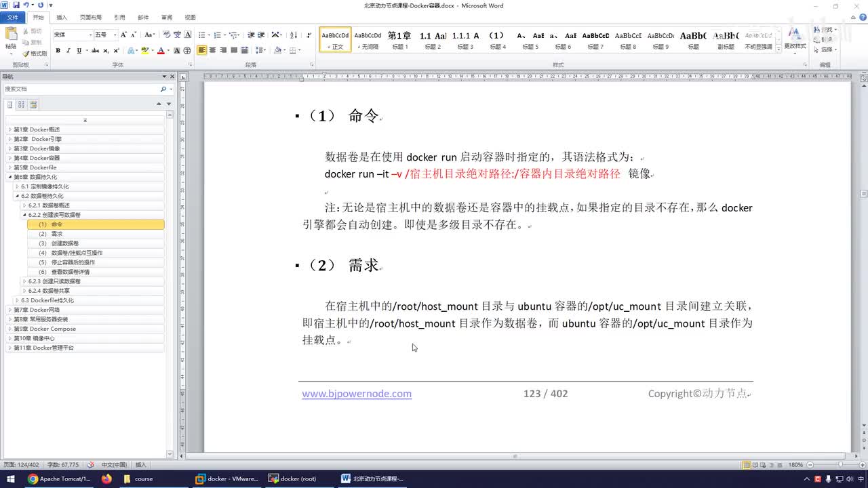Toggle Bold formatting
Viewport: 868px width, 488px height.
[58, 51]
